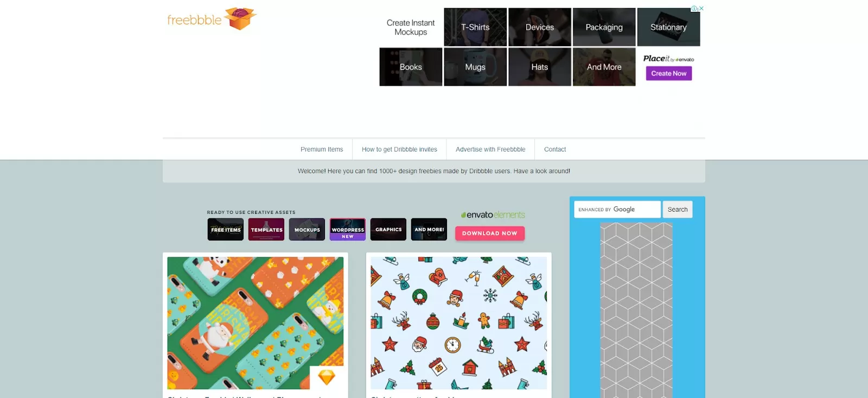Navigate to the Contact page
Screen dimensions: 868x398
click(554, 149)
